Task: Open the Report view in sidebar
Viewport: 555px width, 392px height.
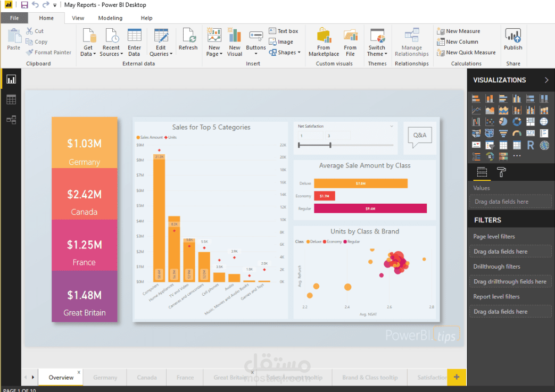Action: tap(11, 79)
